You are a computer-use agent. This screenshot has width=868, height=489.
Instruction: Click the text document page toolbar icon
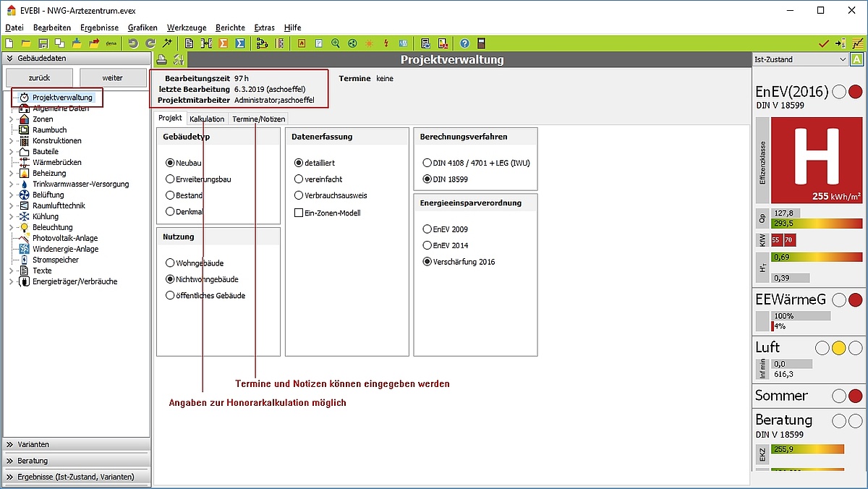(189, 43)
